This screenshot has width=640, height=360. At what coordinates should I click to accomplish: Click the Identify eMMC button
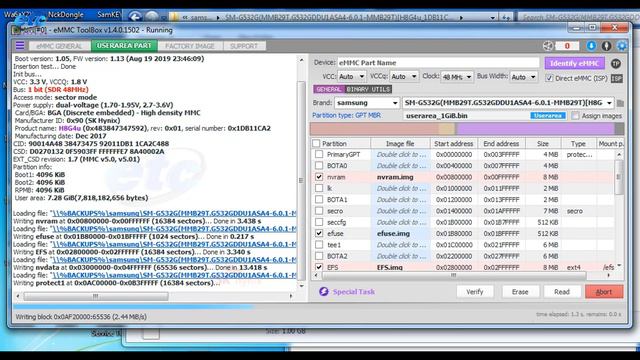pos(575,63)
